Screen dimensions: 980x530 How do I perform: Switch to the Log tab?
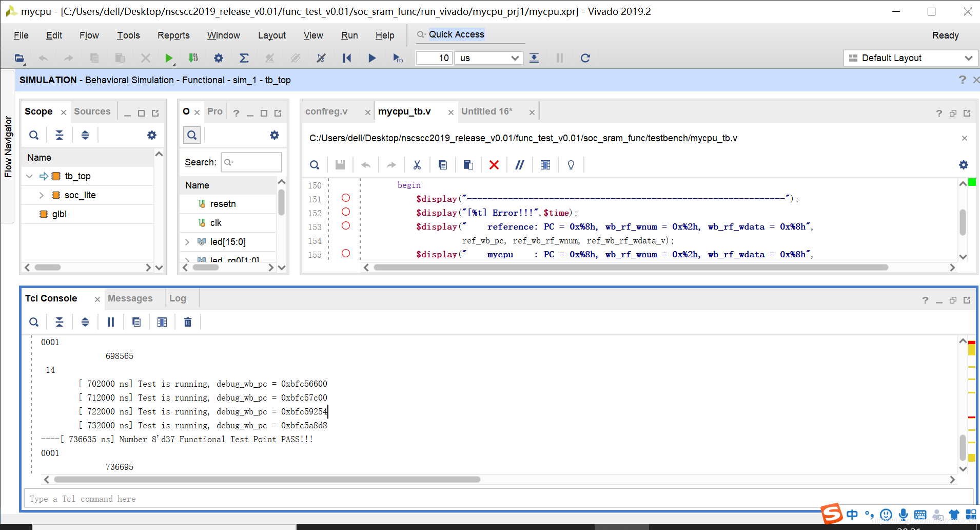[x=178, y=298]
